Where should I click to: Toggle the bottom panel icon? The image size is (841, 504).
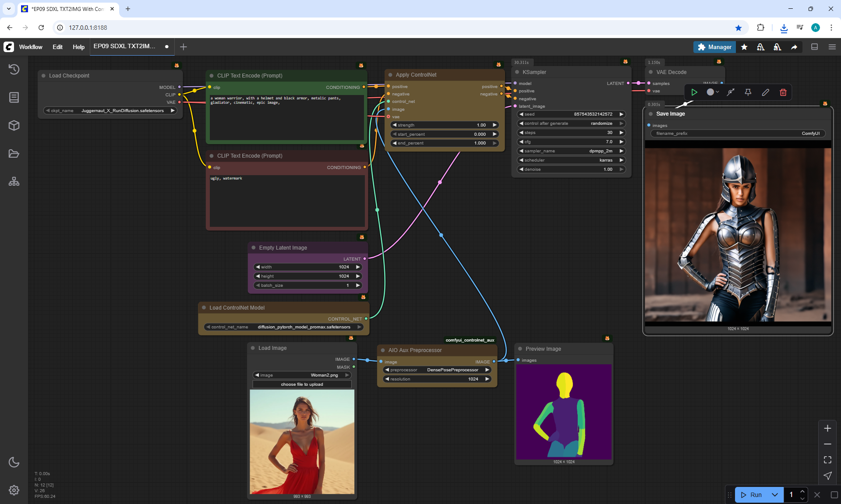(814, 47)
